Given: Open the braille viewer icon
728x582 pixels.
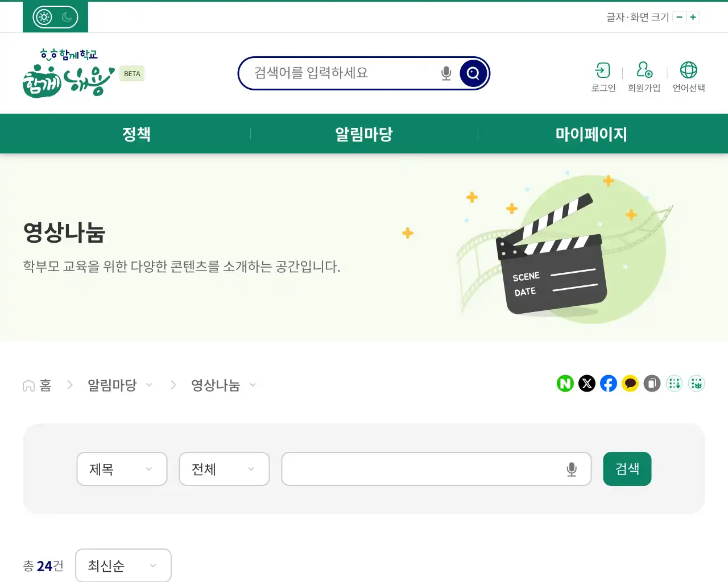Looking at the screenshot, I should (696, 384).
